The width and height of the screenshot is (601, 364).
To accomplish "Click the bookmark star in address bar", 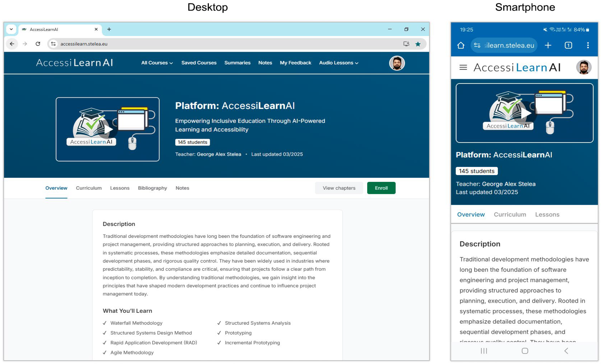I will [418, 44].
